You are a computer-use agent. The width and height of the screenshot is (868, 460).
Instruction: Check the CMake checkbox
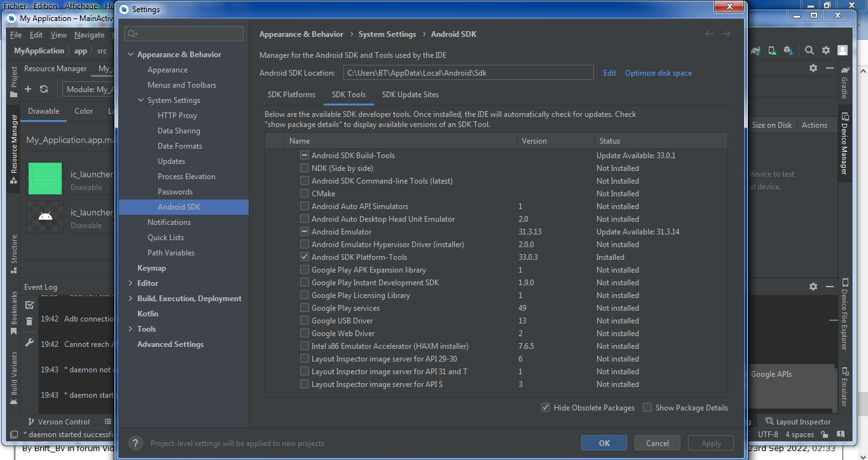[x=305, y=194]
